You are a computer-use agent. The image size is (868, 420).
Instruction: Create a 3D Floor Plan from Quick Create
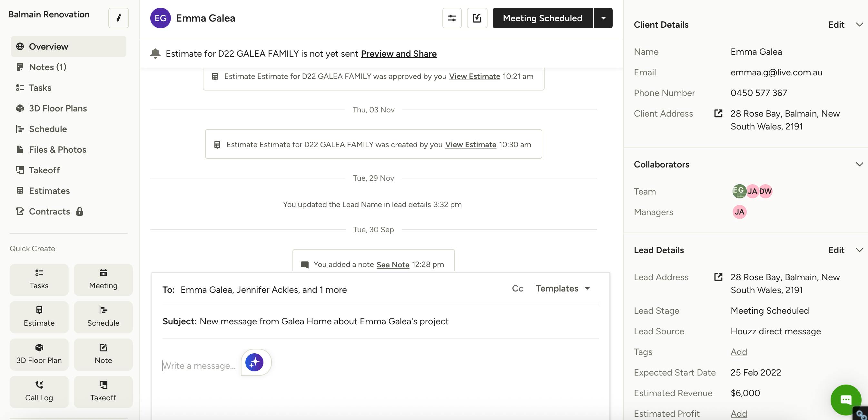[x=39, y=354]
